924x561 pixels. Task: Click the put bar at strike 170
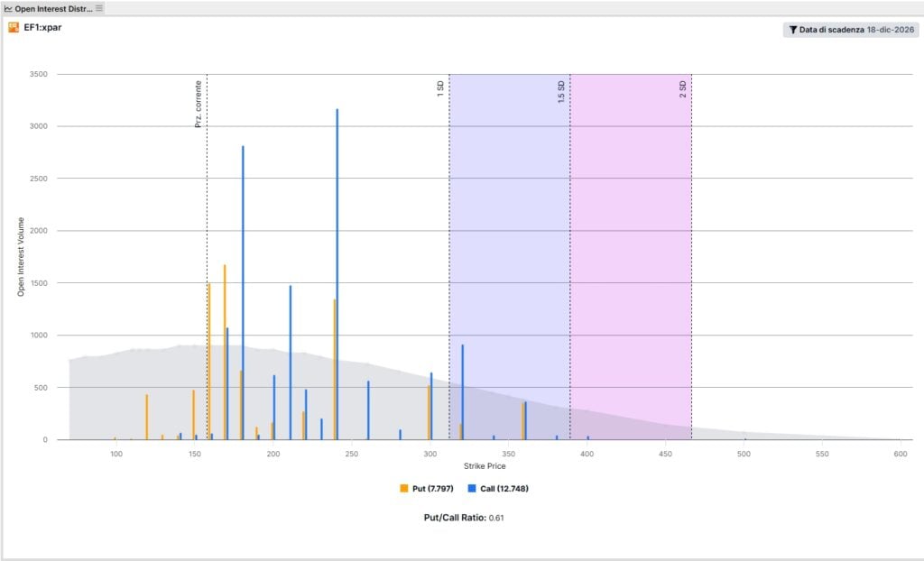pos(225,353)
